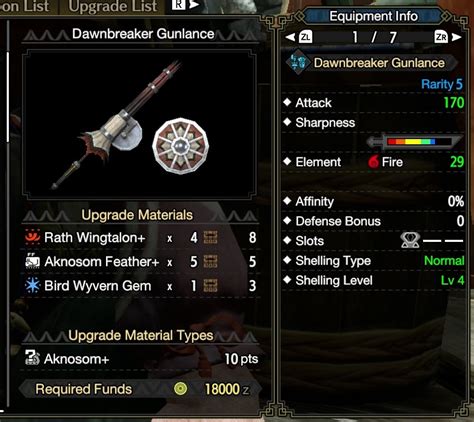
Task: Click the Bird Wyvern Gem icon
Action: pos(32,286)
